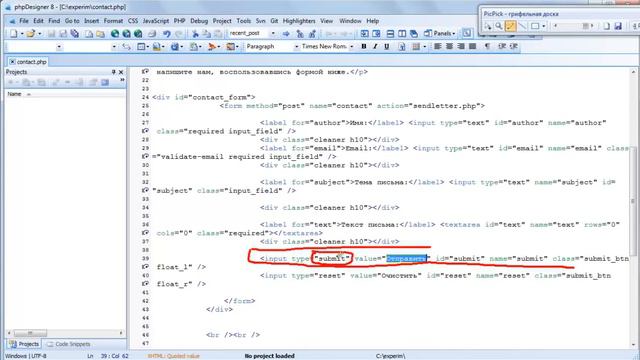This screenshot has height=360, width=640.
Task: Open dropdown arrow next to Open folder icon
Action: (x=40, y=33)
